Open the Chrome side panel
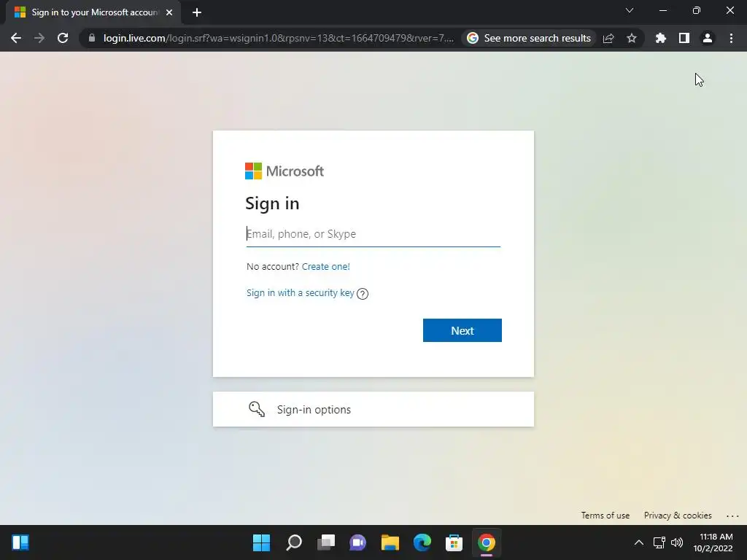 click(x=684, y=38)
